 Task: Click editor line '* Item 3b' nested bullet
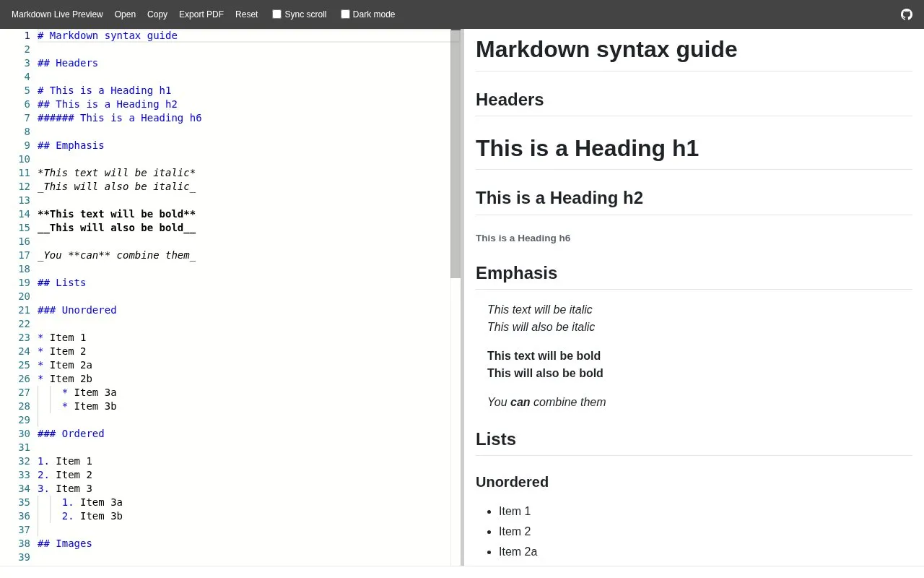click(90, 406)
